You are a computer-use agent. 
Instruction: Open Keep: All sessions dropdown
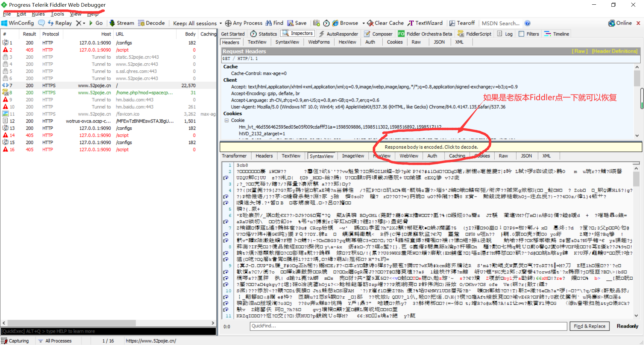pos(197,23)
